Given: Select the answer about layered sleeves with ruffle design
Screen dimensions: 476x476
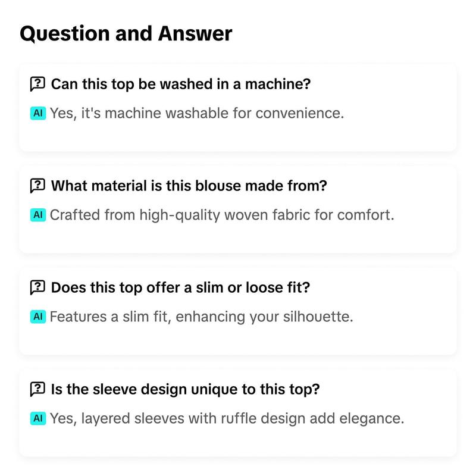Looking at the screenshot, I should pos(227,418).
